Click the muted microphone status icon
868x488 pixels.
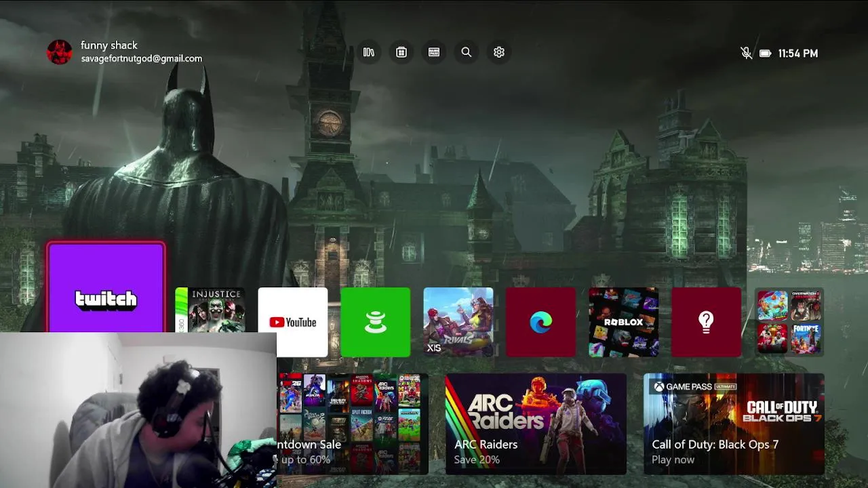746,53
